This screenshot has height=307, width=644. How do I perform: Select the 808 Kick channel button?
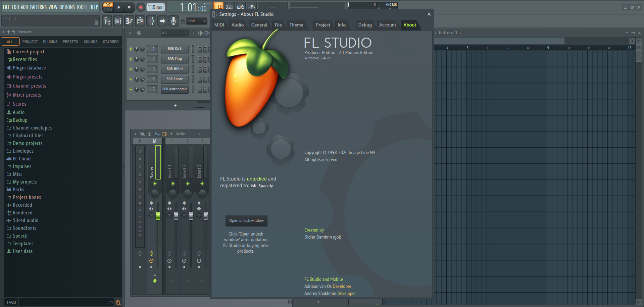coord(175,49)
